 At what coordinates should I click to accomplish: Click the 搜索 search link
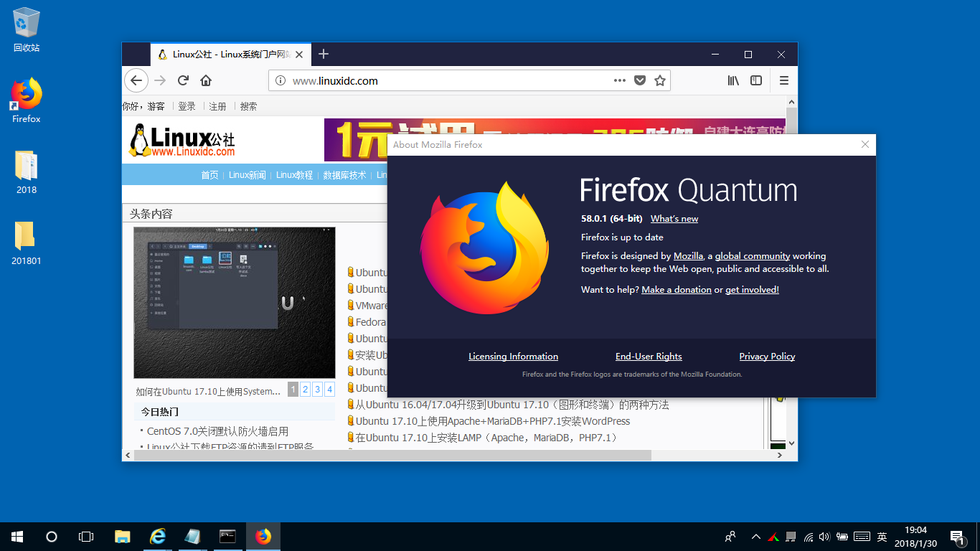(248, 106)
